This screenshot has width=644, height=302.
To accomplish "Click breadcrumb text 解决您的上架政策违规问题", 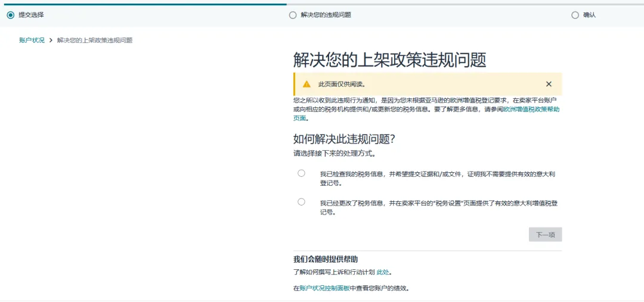I will 94,41.
